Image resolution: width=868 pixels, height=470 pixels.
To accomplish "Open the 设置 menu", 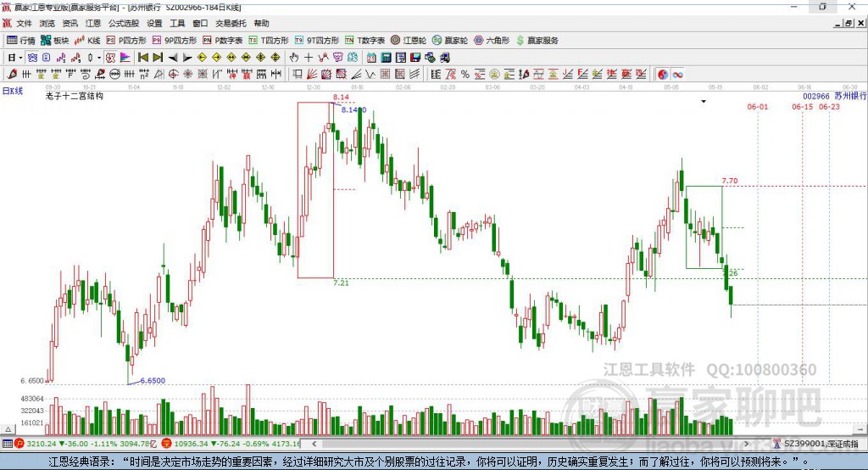I will pyautogui.click(x=154, y=23).
